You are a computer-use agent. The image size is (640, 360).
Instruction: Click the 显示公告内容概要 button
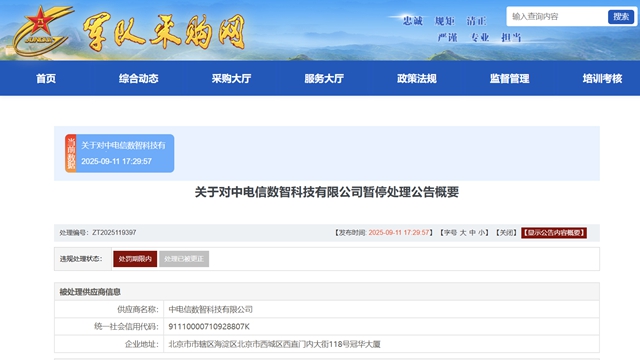tap(554, 233)
